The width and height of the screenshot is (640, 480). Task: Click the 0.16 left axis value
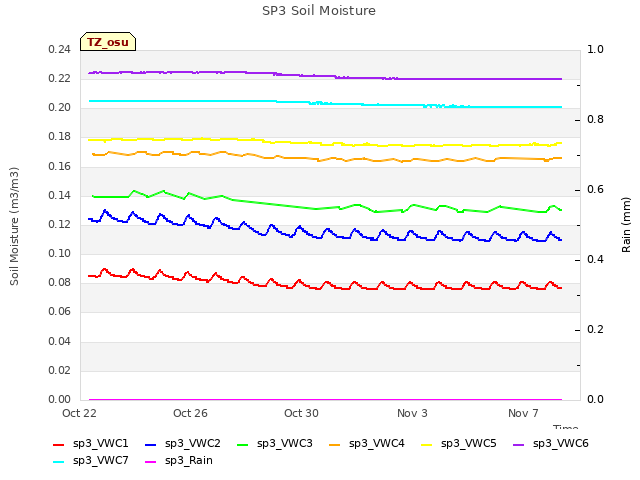click(x=60, y=166)
